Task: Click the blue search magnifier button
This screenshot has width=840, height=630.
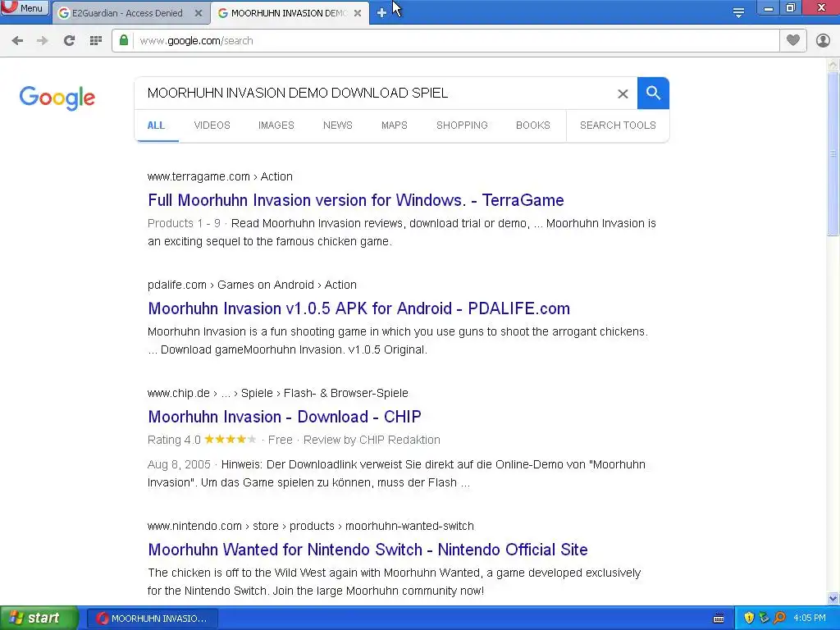Action: tap(653, 94)
